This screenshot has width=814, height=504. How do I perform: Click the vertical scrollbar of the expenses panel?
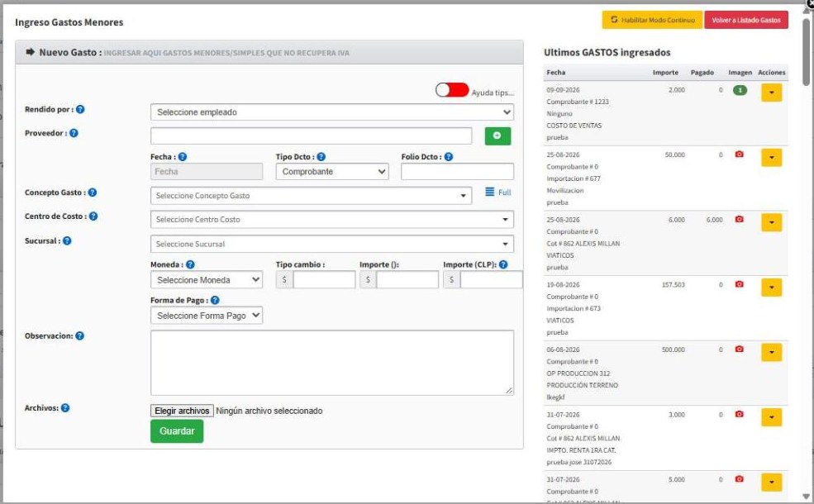(806, 52)
